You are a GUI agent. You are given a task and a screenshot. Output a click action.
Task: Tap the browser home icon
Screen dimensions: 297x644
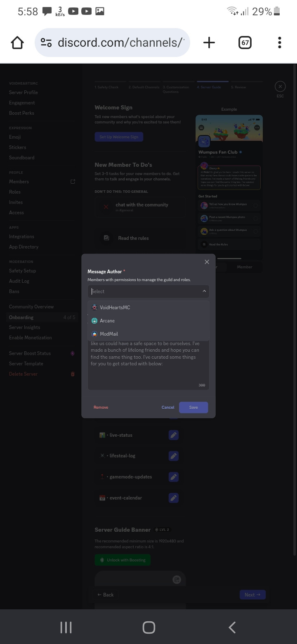click(x=17, y=43)
